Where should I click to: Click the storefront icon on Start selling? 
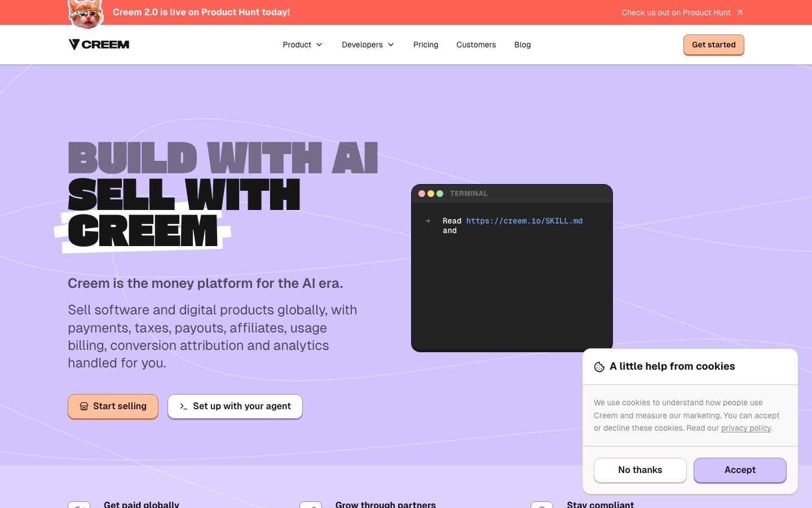click(84, 406)
